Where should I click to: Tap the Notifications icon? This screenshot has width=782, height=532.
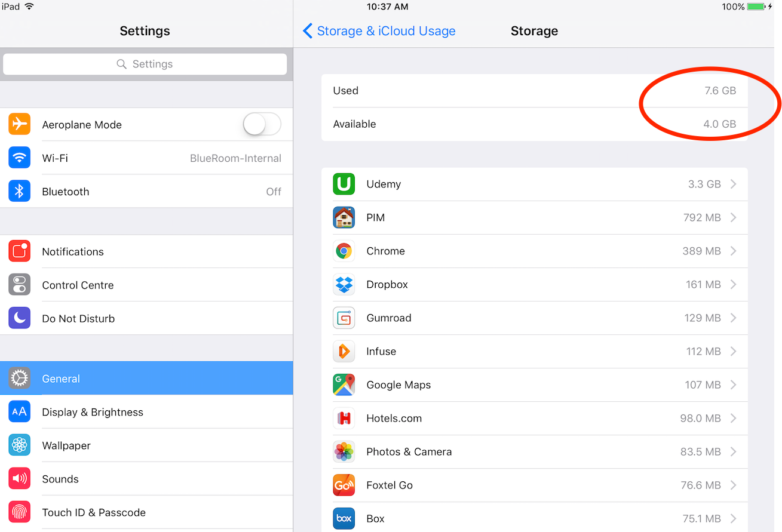(19, 251)
